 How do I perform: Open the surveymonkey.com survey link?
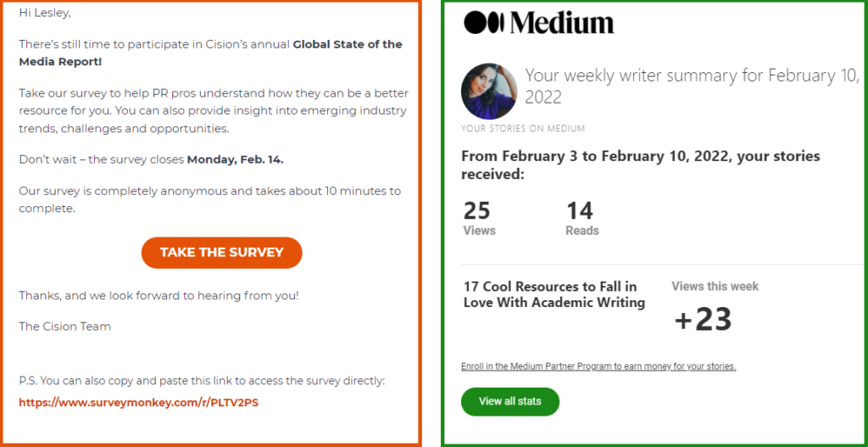(138, 403)
